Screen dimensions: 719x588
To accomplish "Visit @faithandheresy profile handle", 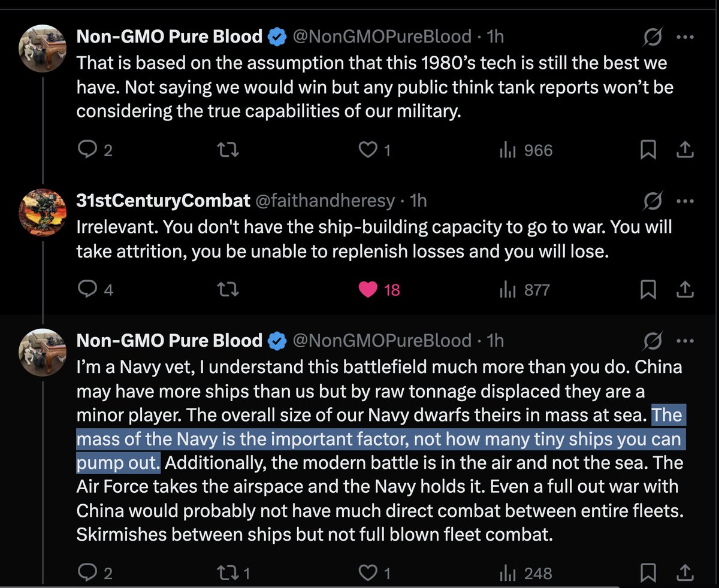I will pyautogui.click(x=325, y=201).
